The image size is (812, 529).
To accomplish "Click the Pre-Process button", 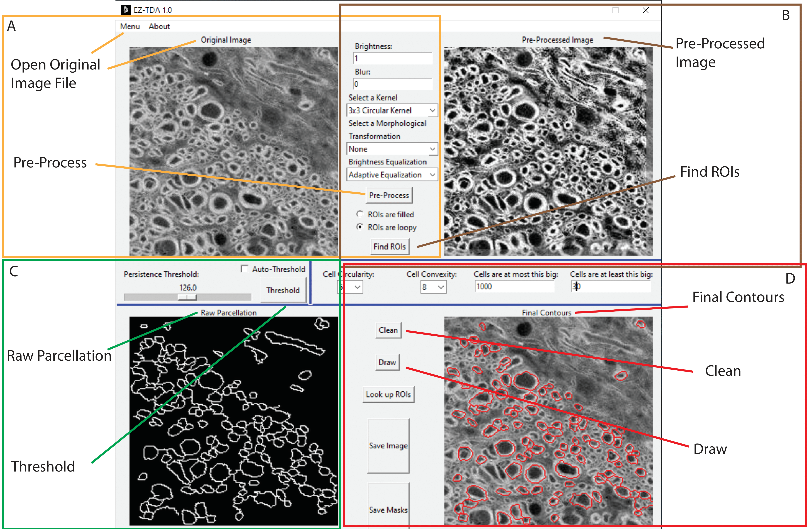I will (x=389, y=195).
